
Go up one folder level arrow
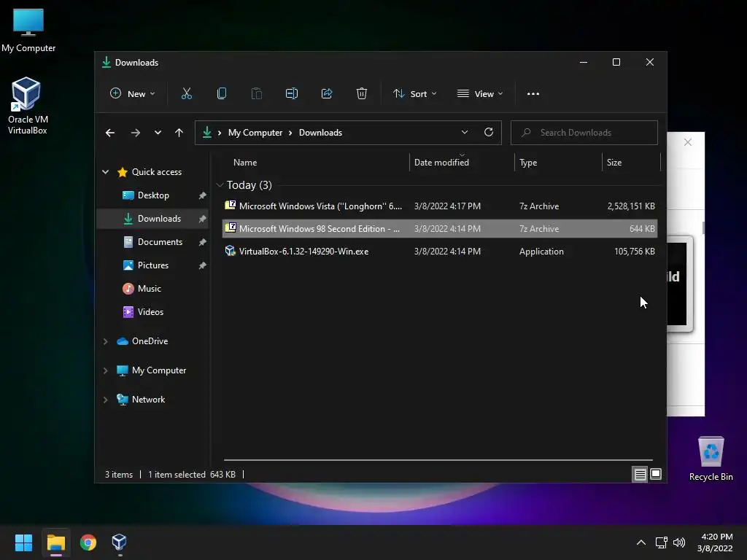(179, 133)
